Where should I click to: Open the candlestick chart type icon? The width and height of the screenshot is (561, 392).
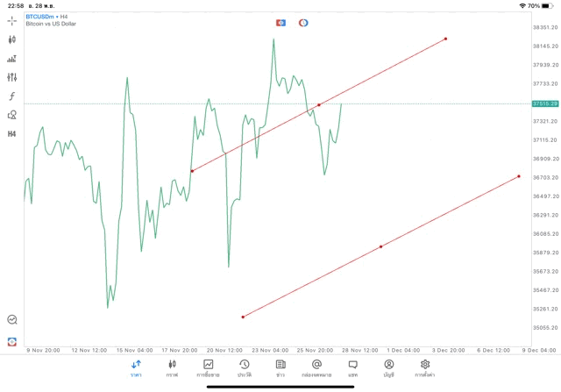[x=12, y=39]
